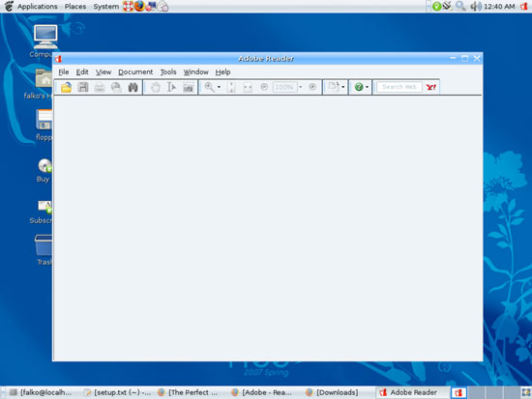This screenshot has height=399, width=532.
Task: Click the 12:40 AM clock
Action: click(x=499, y=6)
